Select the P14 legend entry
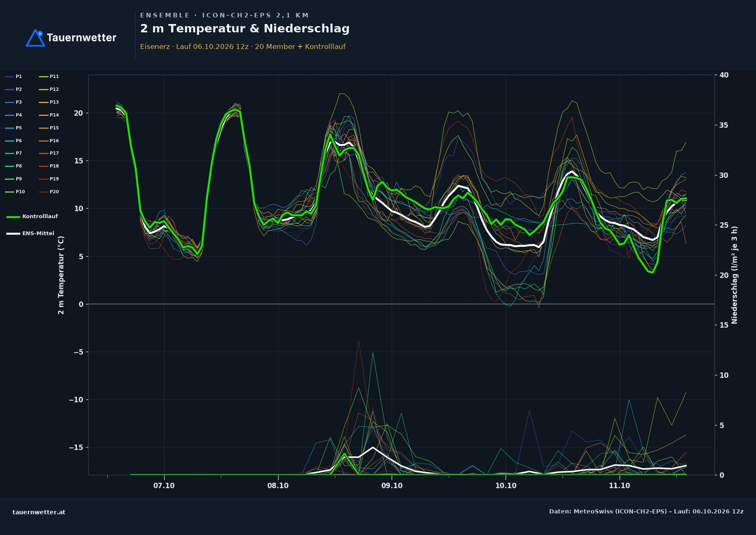This screenshot has width=756, height=535. [49, 115]
